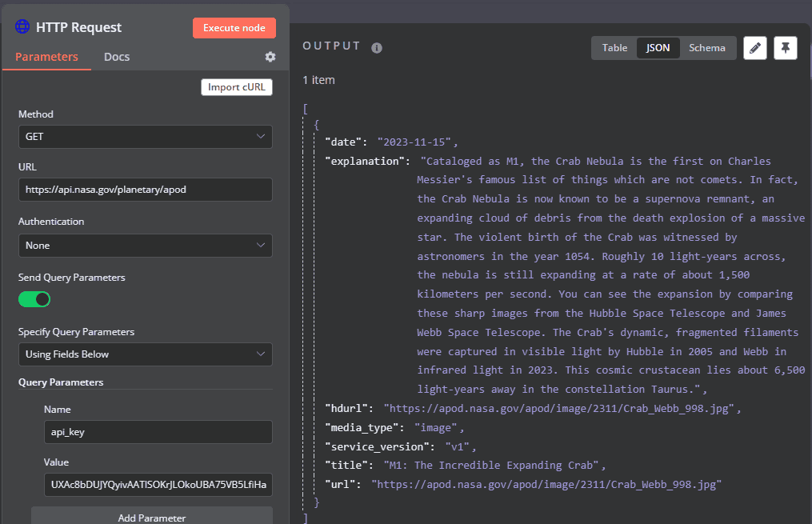Click the info icon beside OUTPUT
The width and height of the screenshot is (812, 524).
tap(376, 47)
